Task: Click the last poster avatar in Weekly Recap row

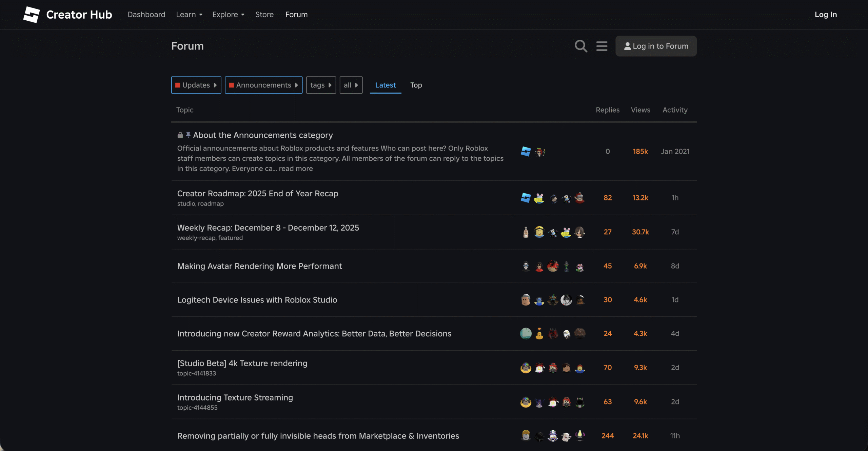Action: (580, 232)
